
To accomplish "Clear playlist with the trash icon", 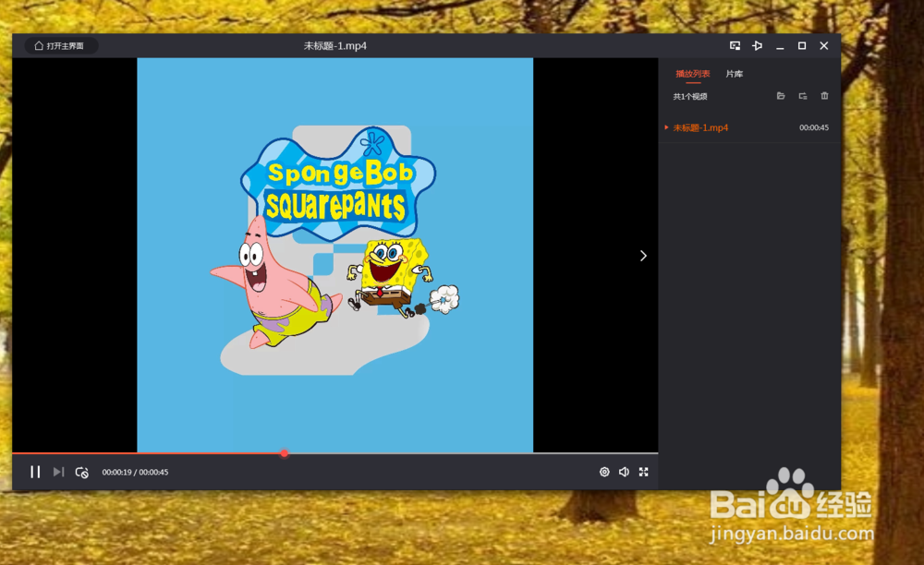I will click(824, 96).
